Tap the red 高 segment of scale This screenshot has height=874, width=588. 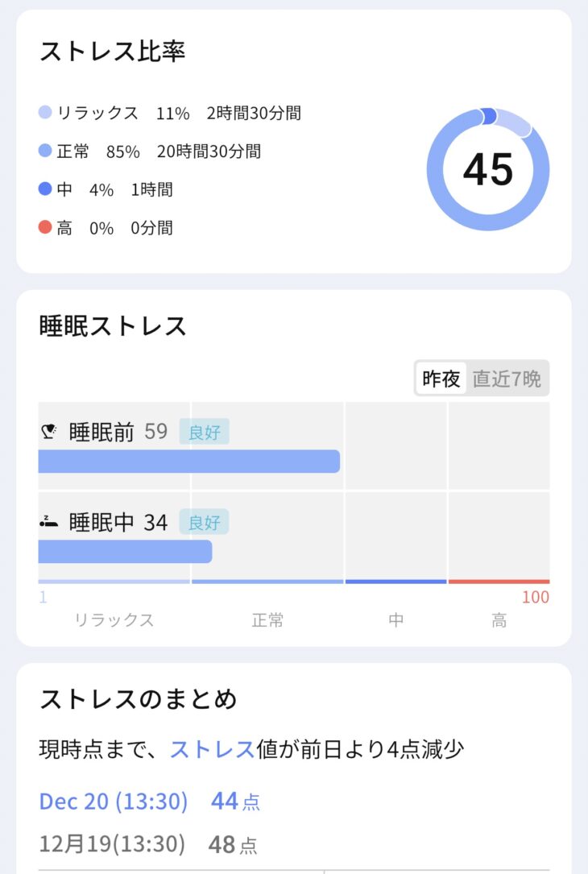tap(499, 582)
